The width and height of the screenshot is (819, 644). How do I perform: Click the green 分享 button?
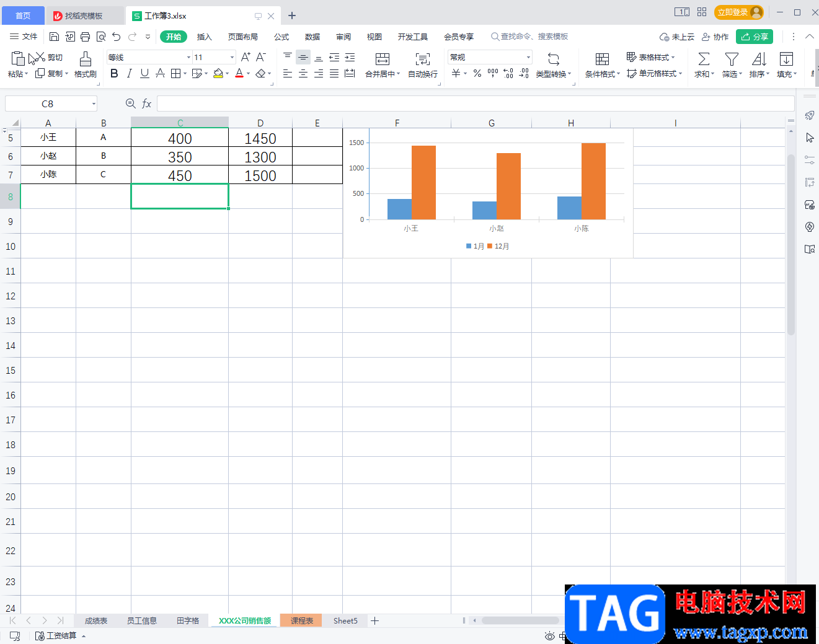pos(755,37)
